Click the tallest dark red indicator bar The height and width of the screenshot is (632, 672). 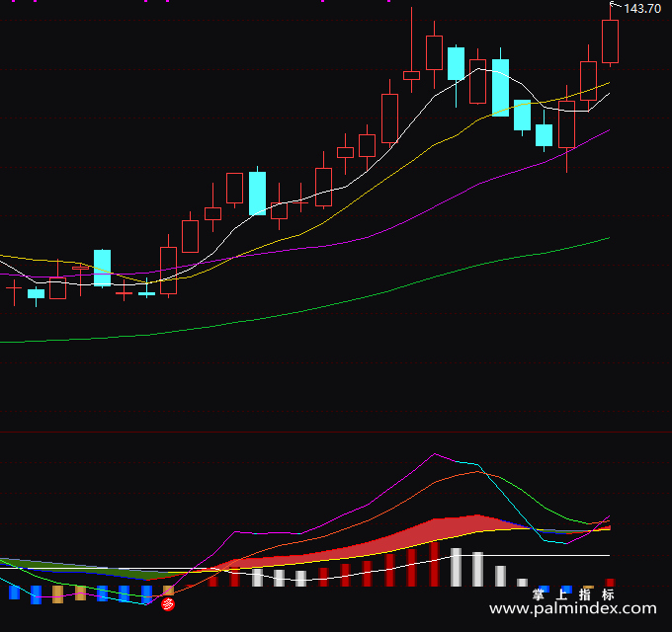tap(434, 564)
